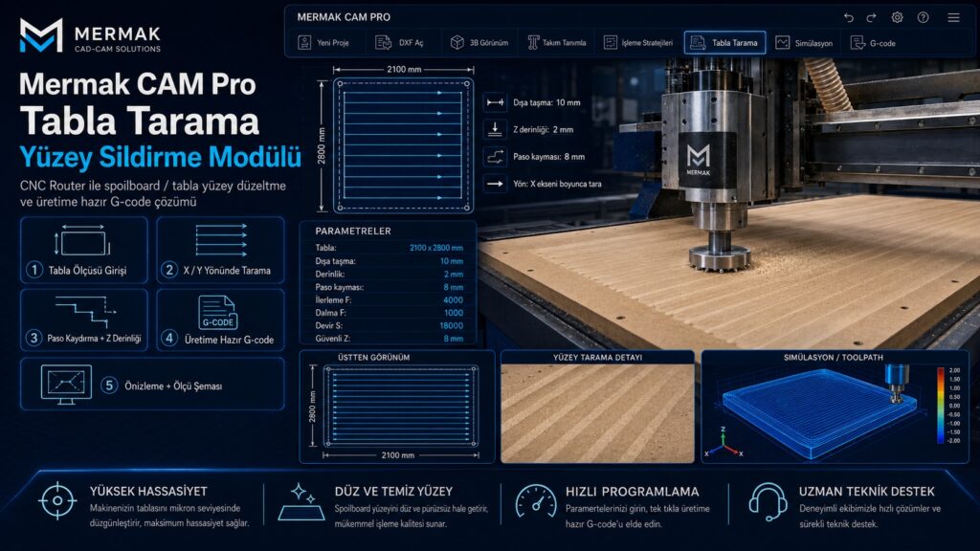Click the Dalma F value 1000
Screen dimensions: 980x551
(x=453, y=313)
